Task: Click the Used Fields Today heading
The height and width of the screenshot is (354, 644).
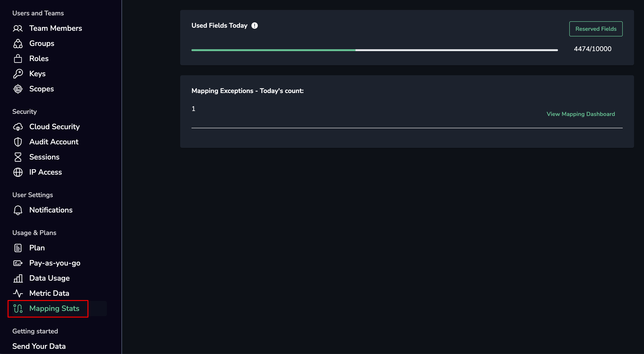Action: 219,26
